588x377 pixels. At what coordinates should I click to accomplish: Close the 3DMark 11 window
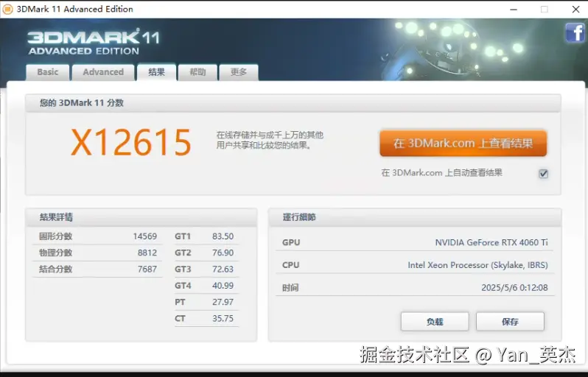click(x=576, y=10)
